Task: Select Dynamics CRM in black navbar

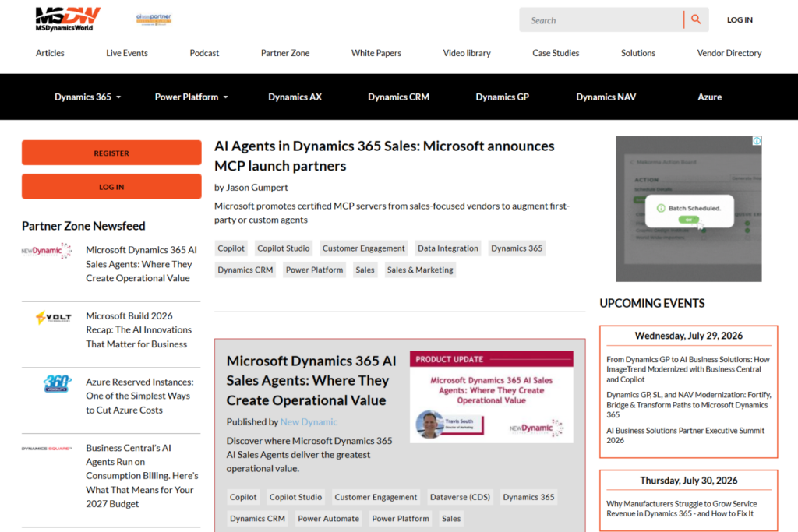Action: coord(398,97)
